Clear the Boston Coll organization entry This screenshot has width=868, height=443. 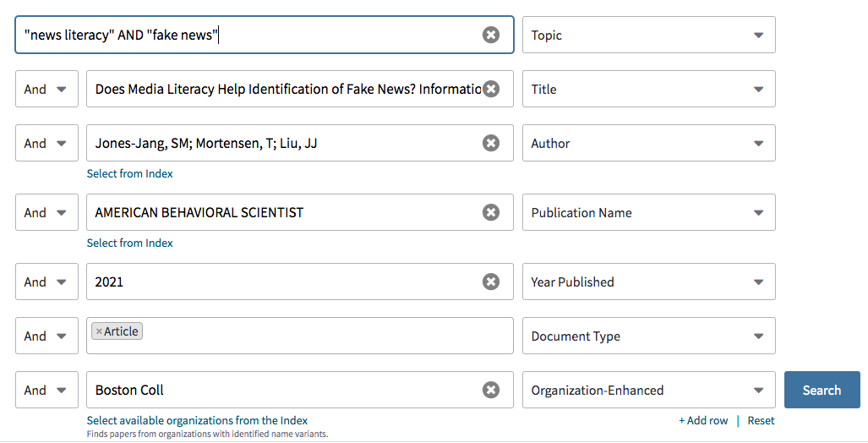click(x=491, y=390)
